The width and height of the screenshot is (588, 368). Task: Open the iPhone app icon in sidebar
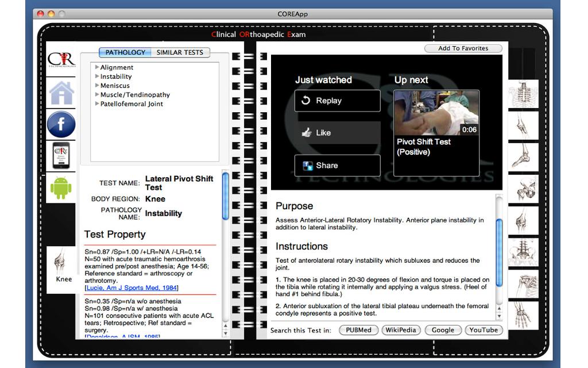[61, 156]
